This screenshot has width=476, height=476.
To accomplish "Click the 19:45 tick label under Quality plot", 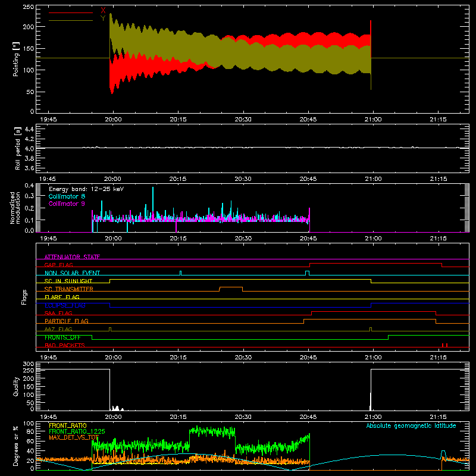I will point(48,417).
